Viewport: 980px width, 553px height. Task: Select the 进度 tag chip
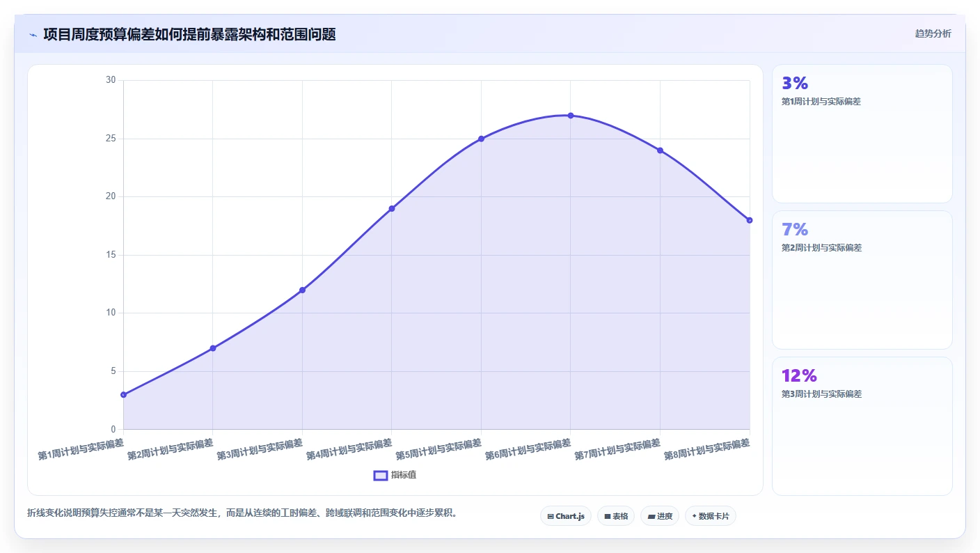point(660,516)
